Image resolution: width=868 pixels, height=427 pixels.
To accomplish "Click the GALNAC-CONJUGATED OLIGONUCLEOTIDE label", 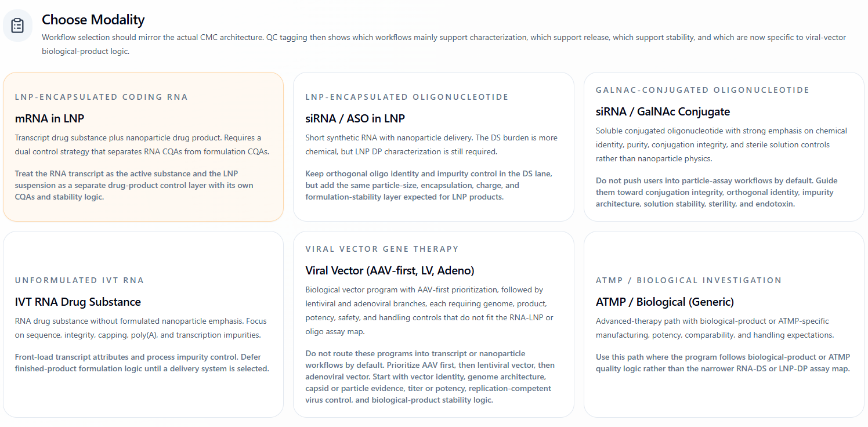I will pos(703,90).
